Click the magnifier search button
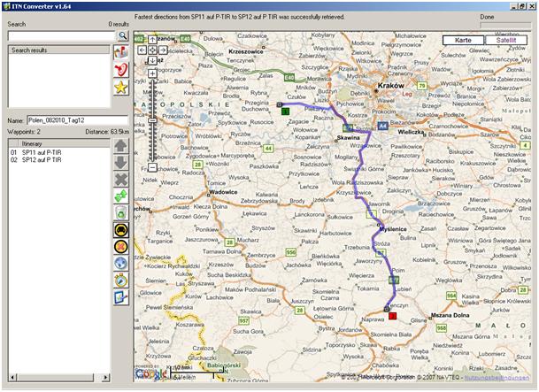Screen dimensions: 539x392 [122, 35]
